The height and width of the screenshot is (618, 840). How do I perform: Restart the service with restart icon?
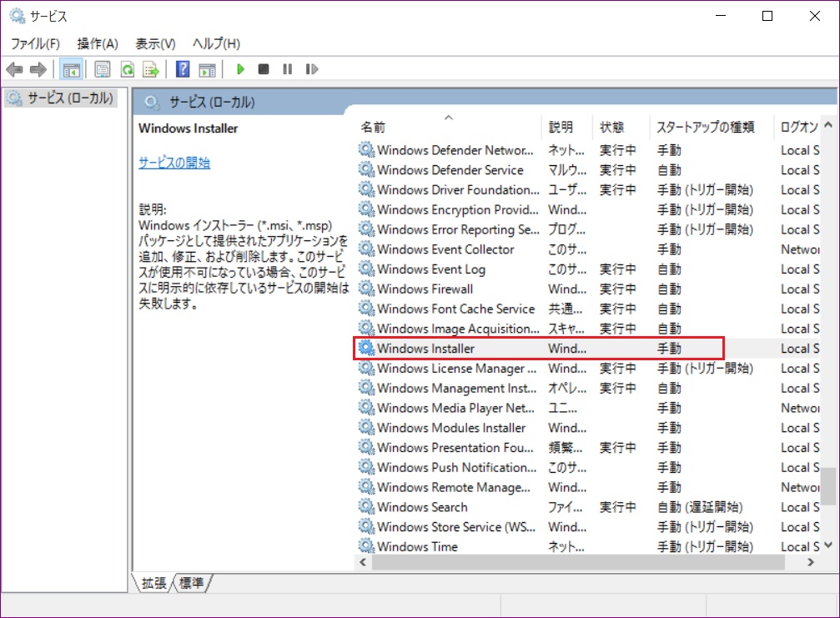(x=312, y=69)
